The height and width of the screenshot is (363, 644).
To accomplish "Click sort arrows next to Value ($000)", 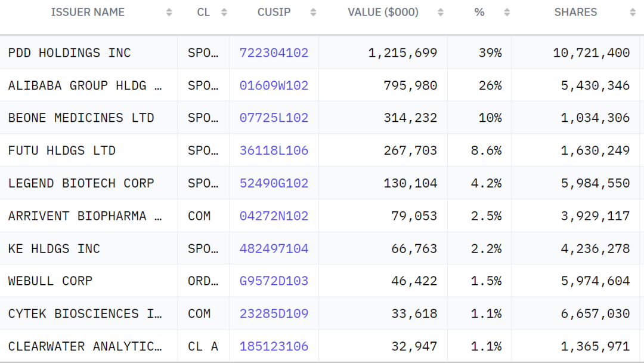I will [x=441, y=13].
